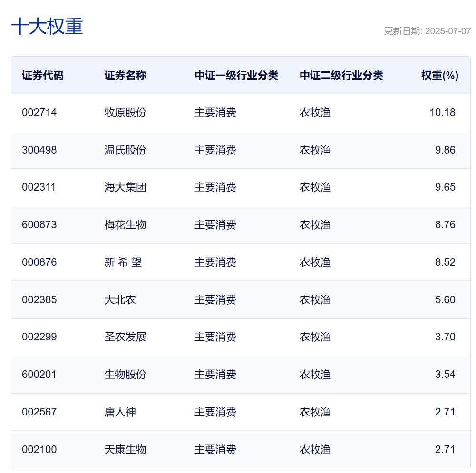476x473 pixels.
Task: Click 主要消费 in the 牧原股份 row
Action: click(215, 113)
